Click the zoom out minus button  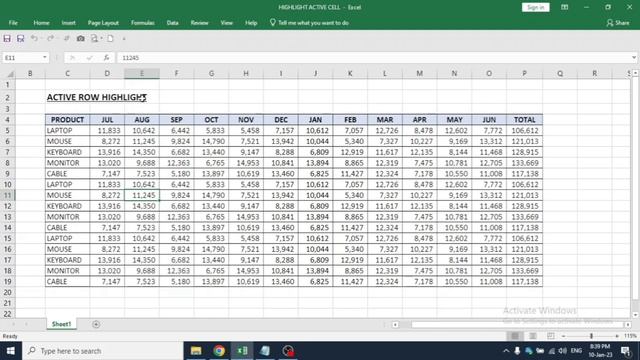[563, 336]
